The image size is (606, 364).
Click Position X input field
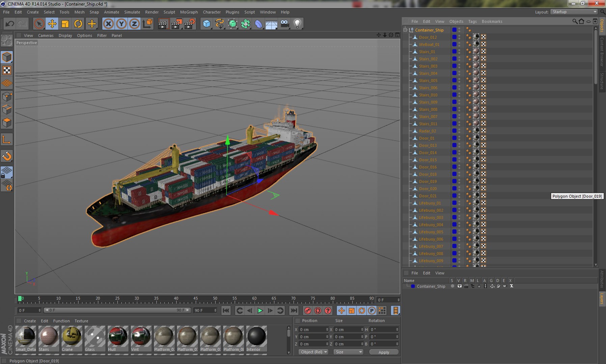pos(313,329)
